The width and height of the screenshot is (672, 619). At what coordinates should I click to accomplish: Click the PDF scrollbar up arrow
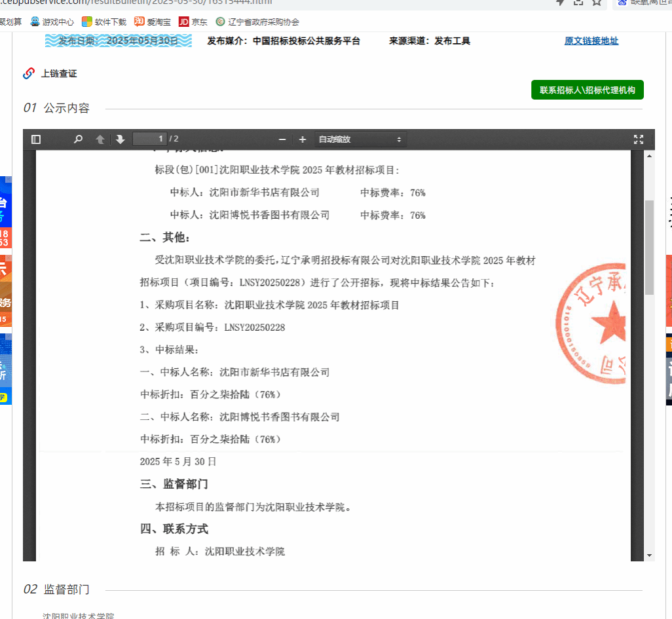click(x=649, y=156)
